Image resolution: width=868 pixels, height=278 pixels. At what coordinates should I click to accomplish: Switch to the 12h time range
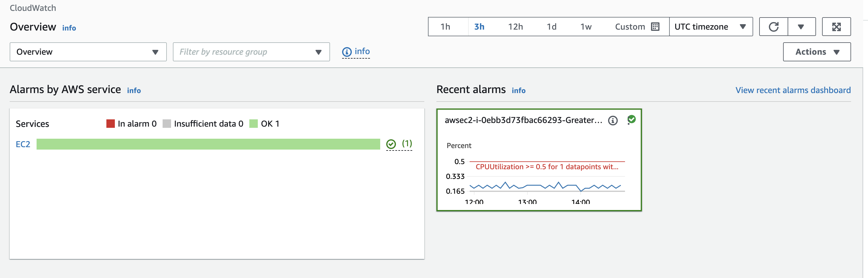point(515,27)
